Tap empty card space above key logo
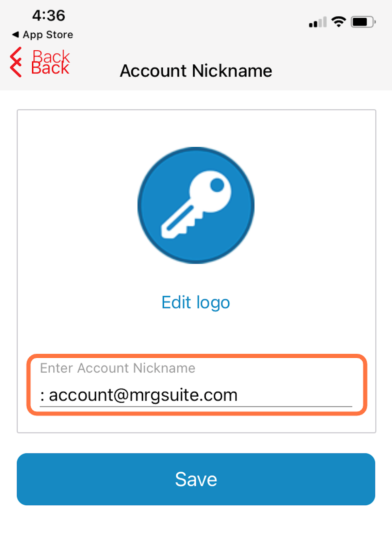 [196, 128]
